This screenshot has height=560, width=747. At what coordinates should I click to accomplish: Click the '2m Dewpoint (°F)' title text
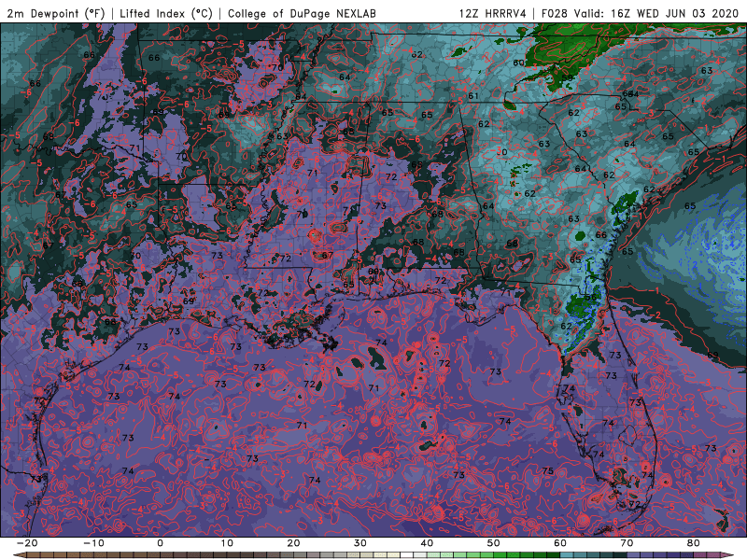[55, 13]
